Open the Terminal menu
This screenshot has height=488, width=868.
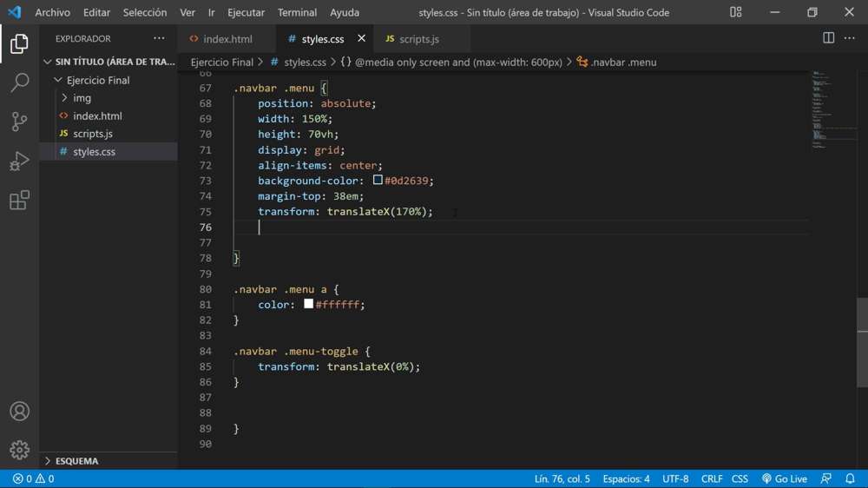(x=297, y=13)
